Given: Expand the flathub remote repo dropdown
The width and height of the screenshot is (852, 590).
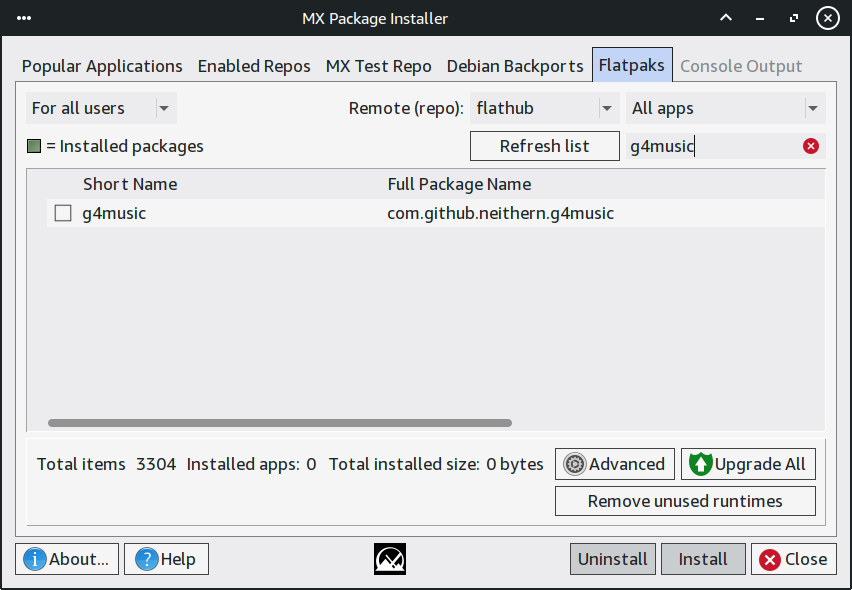Looking at the screenshot, I should [545, 108].
